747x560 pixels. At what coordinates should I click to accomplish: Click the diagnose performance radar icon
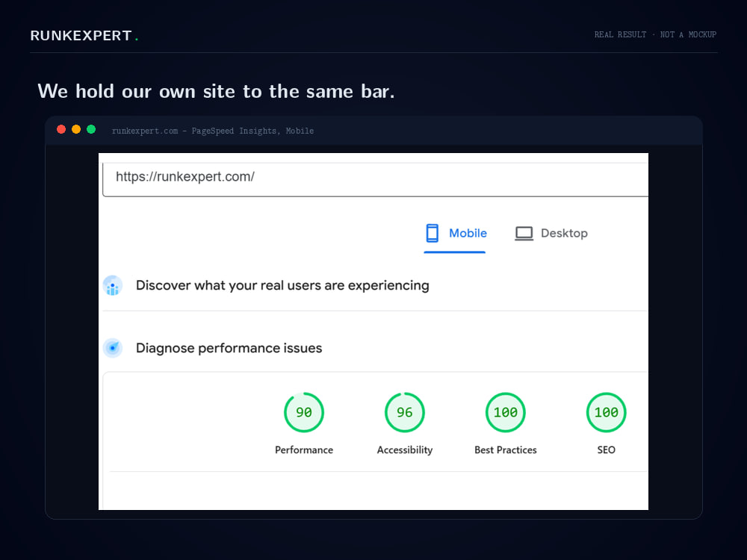pyautogui.click(x=113, y=348)
